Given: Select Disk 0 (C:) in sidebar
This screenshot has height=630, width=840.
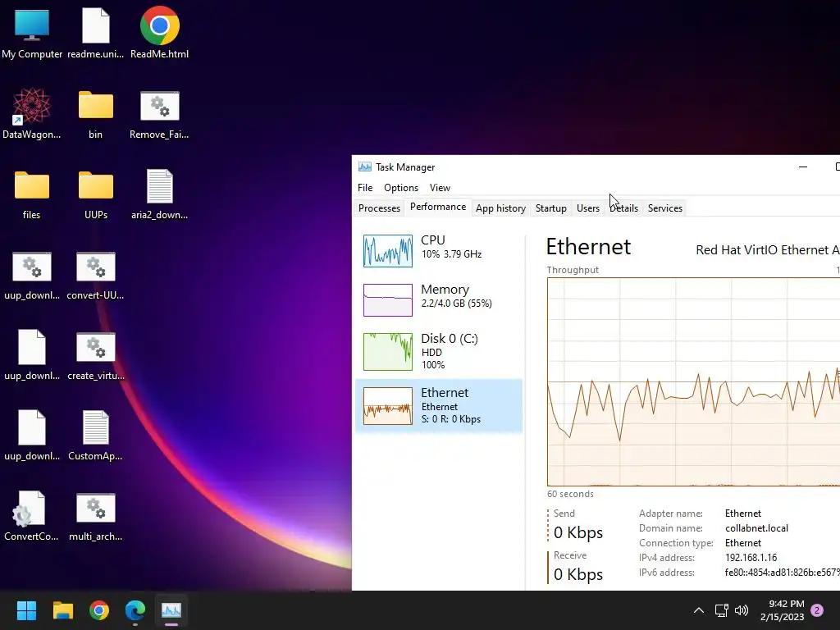Looking at the screenshot, I should pyautogui.click(x=439, y=352).
